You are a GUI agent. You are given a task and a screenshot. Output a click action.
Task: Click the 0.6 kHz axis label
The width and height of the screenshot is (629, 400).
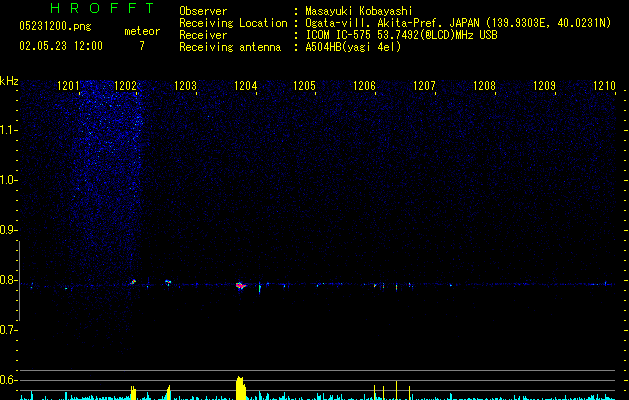point(8,380)
